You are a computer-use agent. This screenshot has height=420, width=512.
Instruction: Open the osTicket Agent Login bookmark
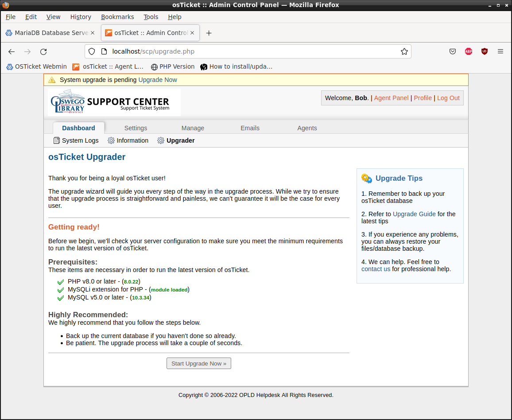pyautogui.click(x=108, y=66)
